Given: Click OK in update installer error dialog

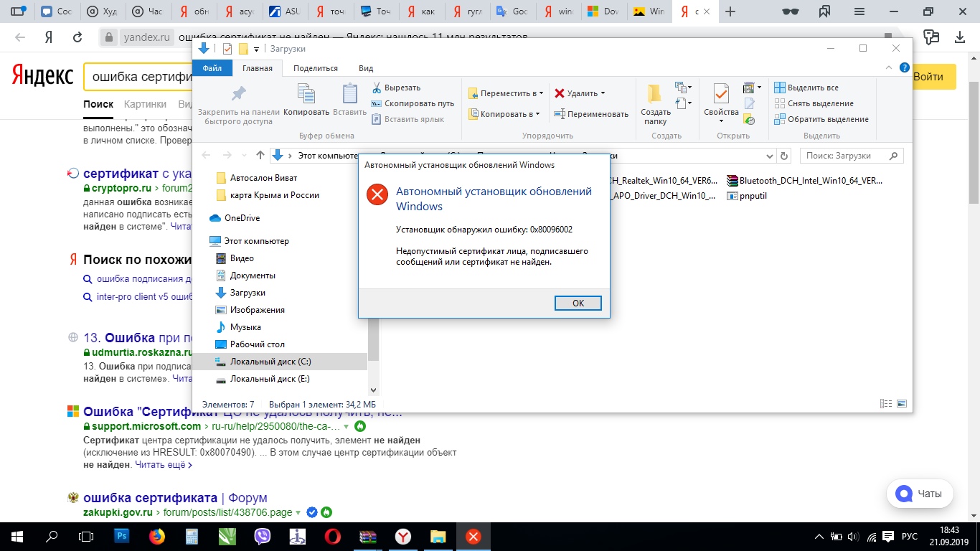Looking at the screenshot, I should tap(578, 303).
